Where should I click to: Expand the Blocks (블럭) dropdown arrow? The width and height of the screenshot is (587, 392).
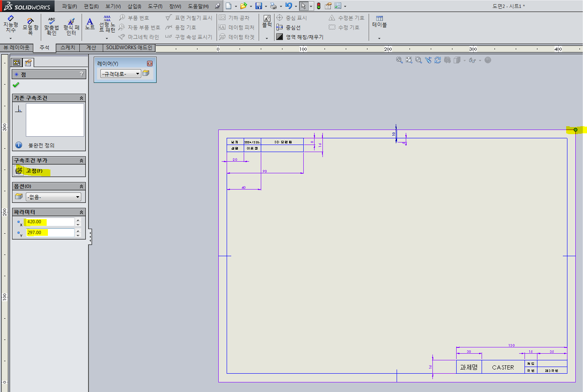click(267, 38)
